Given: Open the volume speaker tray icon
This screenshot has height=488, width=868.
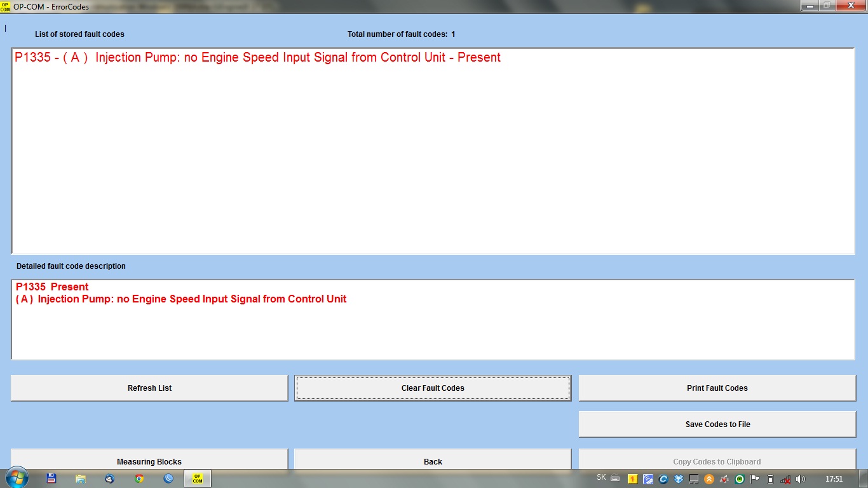Looking at the screenshot, I should click(800, 479).
